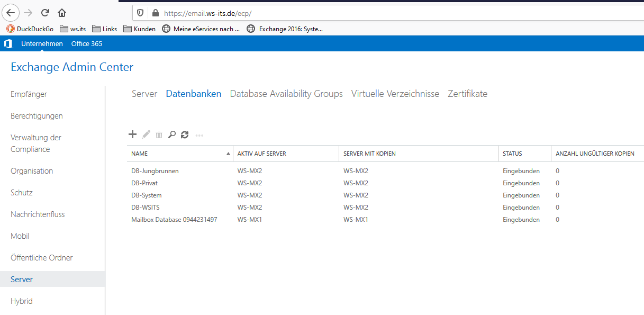Open the Zertifikate tab
The image size is (644, 315).
click(468, 94)
